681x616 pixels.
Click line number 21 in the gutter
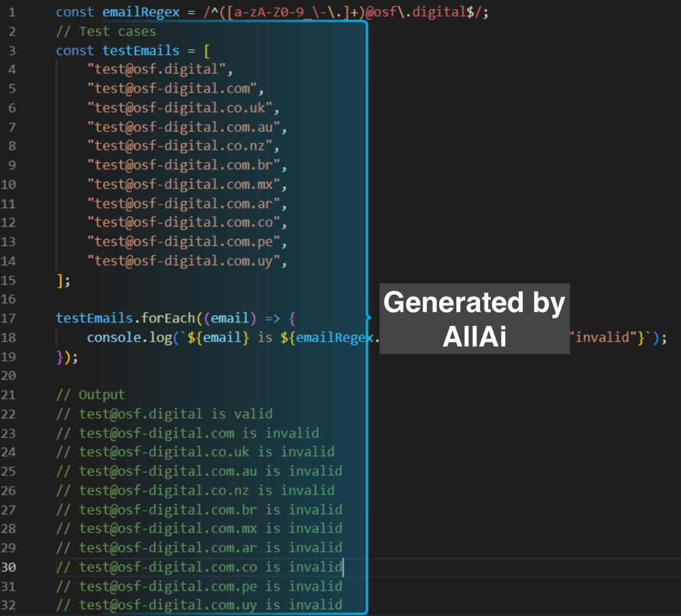[x=9, y=395]
